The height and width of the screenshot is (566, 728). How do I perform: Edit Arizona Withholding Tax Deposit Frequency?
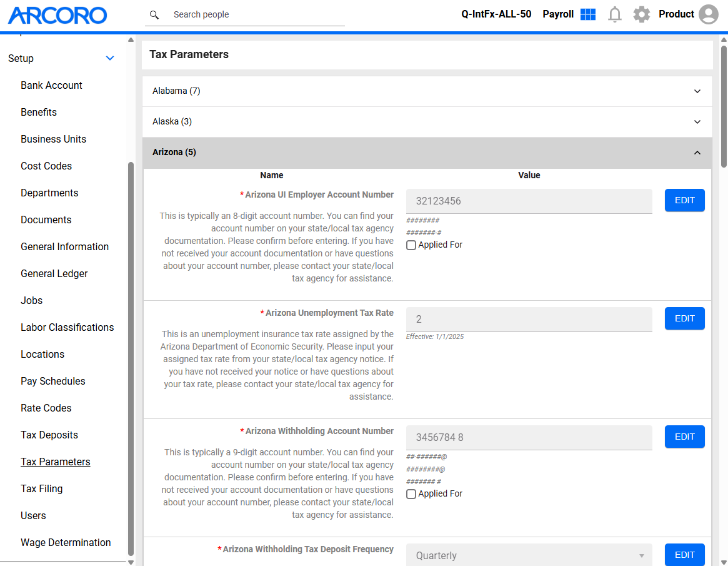684,555
